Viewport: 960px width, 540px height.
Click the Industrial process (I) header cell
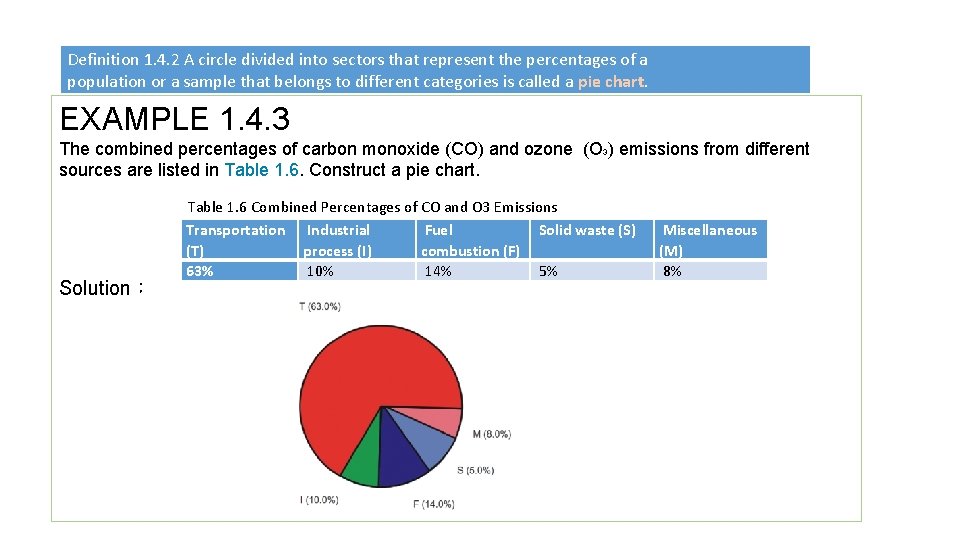356,239
